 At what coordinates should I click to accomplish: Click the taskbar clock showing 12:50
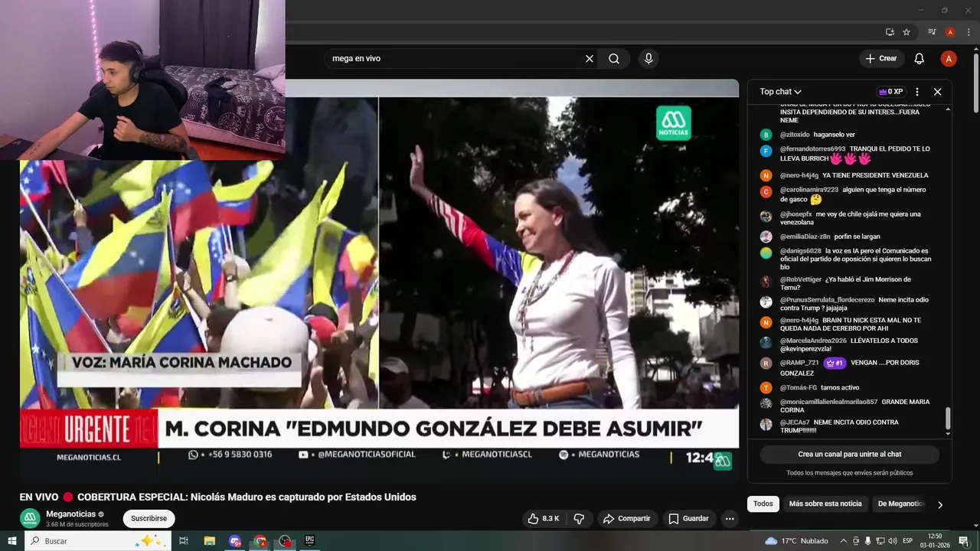click(x=935, y=541)
